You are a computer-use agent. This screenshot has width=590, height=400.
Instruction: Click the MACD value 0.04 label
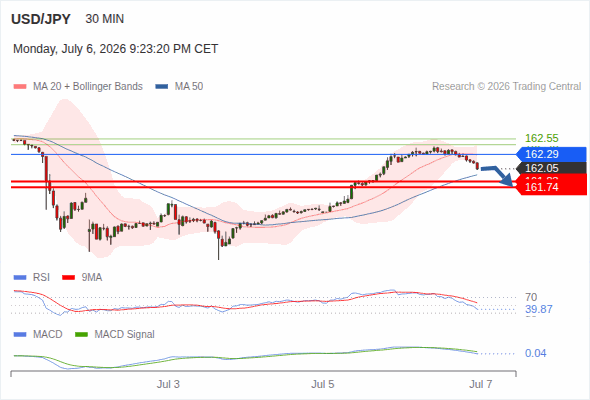[535, 353]
